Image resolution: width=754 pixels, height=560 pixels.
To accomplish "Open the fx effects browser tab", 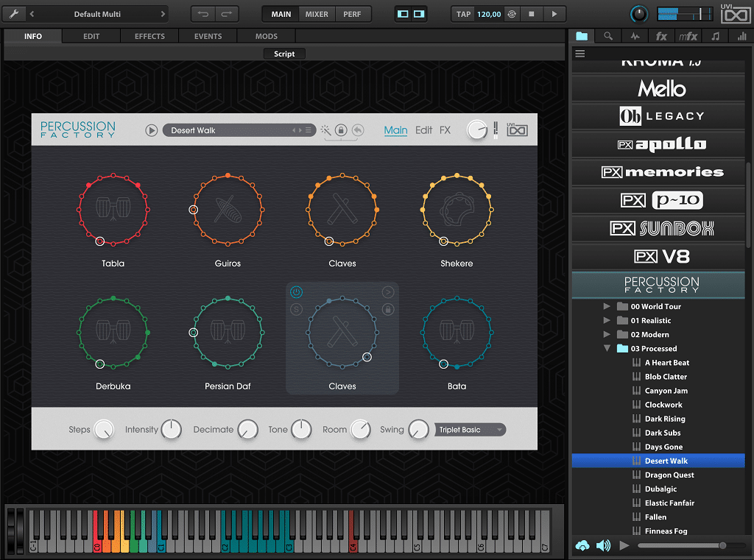I will coord(662,36).
